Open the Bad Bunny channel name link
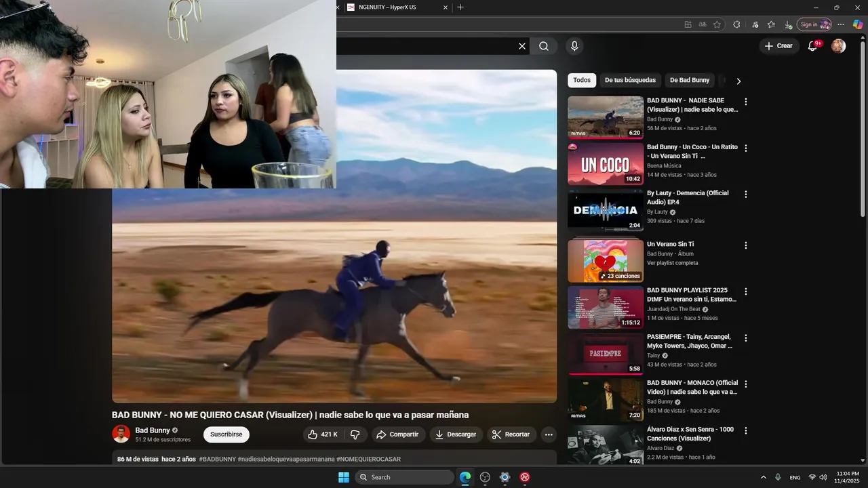This screenshot has height=488, width=868. pos(153,430)
